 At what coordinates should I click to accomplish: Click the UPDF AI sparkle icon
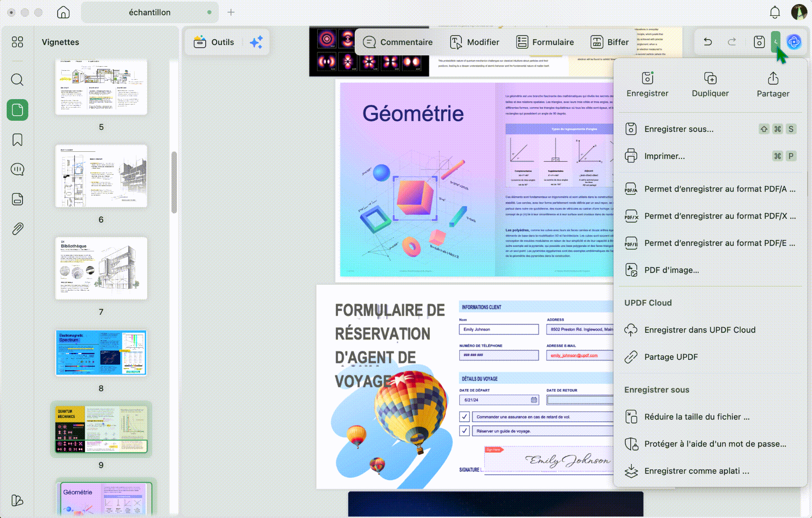coord(256,42)
